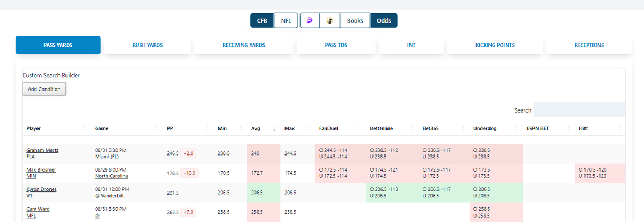Switch league toggle to CFB
This screenshot has width=644, height=222.
(x=262, y=21)
